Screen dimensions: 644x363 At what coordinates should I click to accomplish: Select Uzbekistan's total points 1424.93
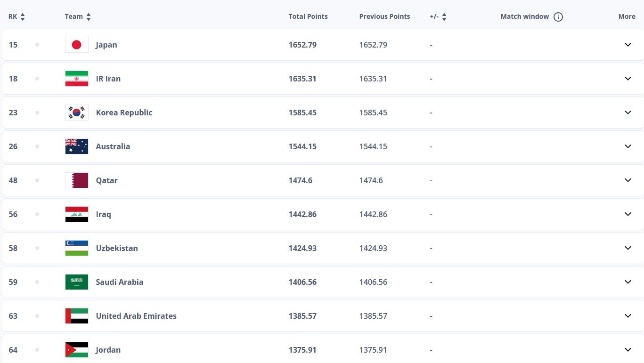(302, 248)
